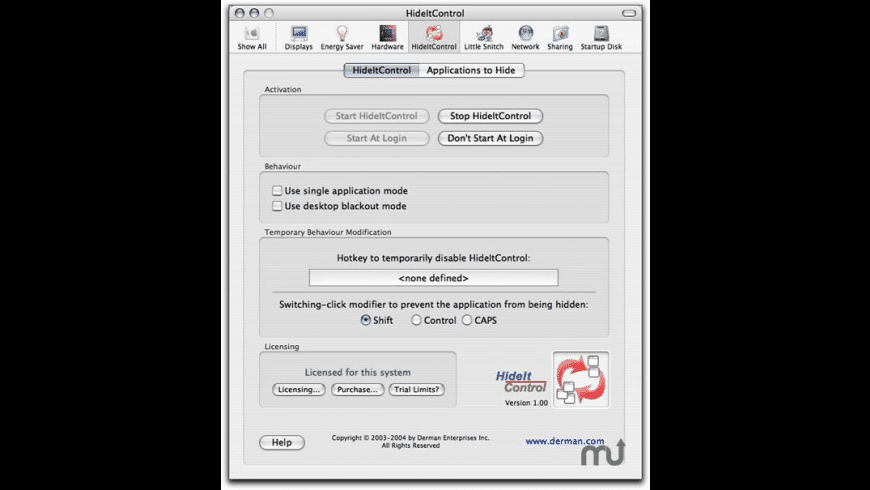Click the toolbar toggle pill in title bar
The height and width of the screenshot is (490, 870).
(629, 13)
